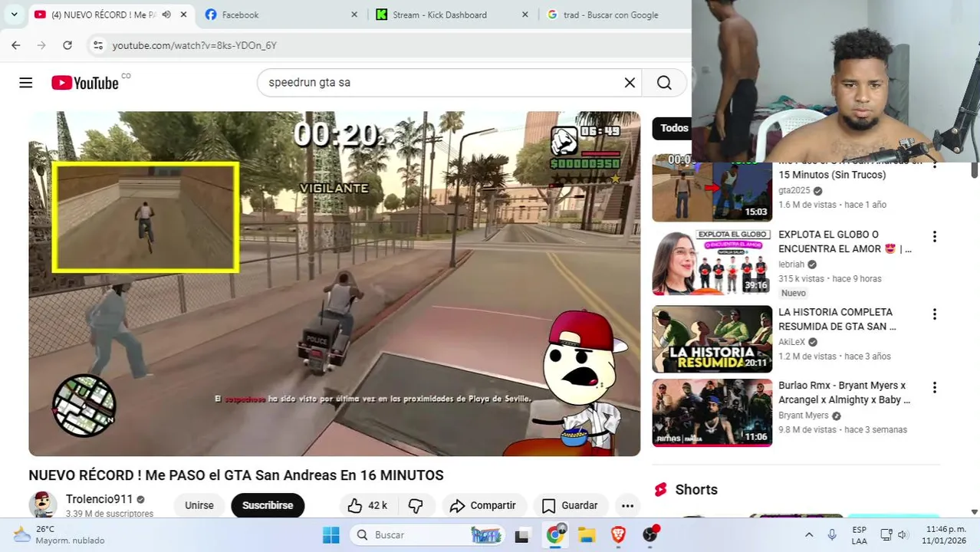Click the AkiLeX channel name

pos(792,342)
